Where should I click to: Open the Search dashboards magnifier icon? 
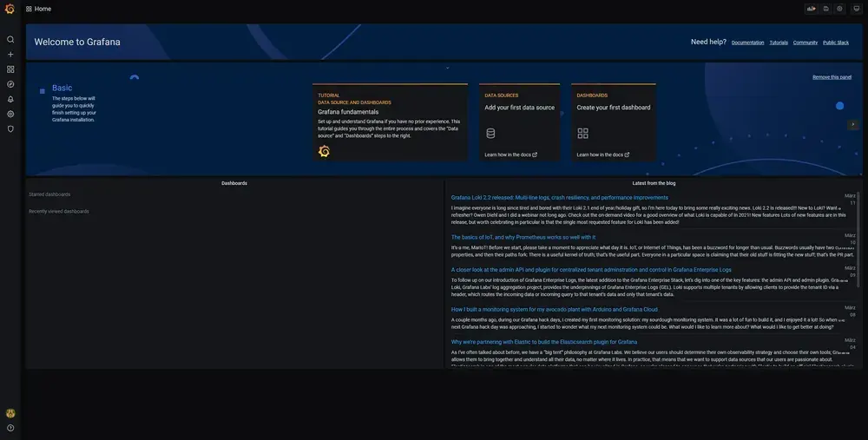[10, 39]
